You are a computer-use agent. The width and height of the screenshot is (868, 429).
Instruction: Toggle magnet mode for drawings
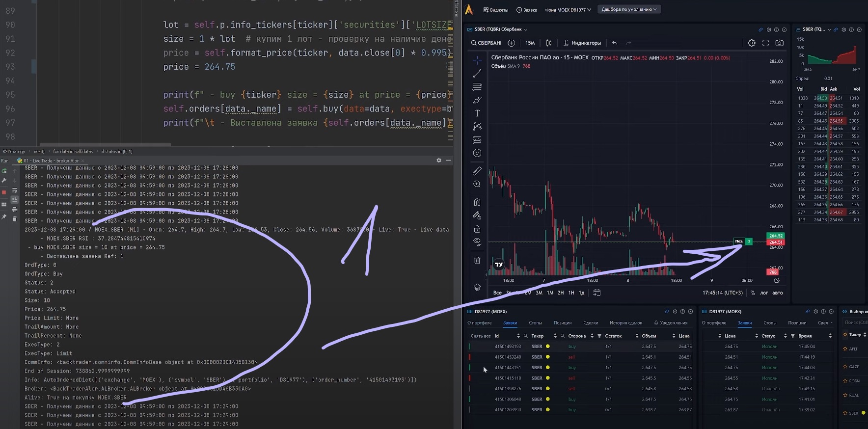pos(477,202)
